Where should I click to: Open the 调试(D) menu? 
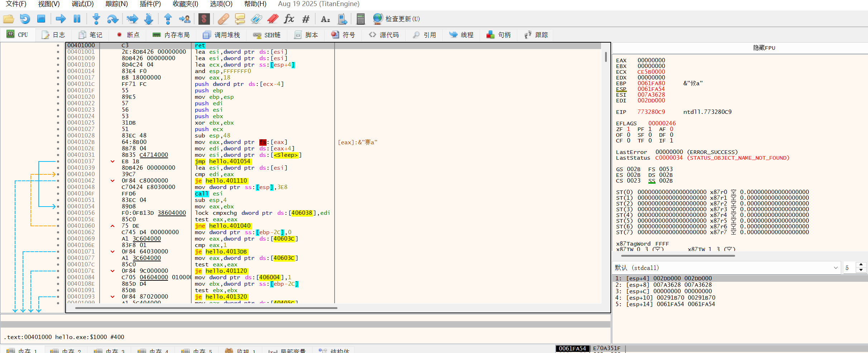pos(82,4)
